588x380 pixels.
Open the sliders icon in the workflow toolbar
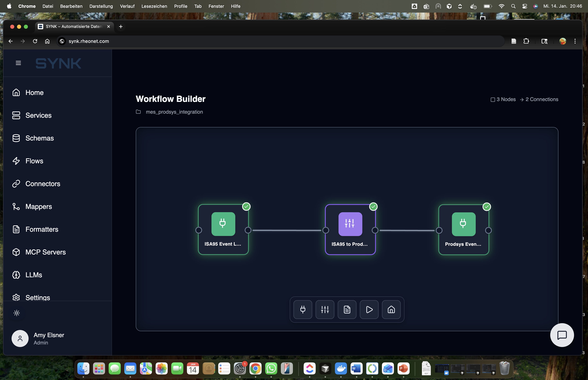pos(325,309)
